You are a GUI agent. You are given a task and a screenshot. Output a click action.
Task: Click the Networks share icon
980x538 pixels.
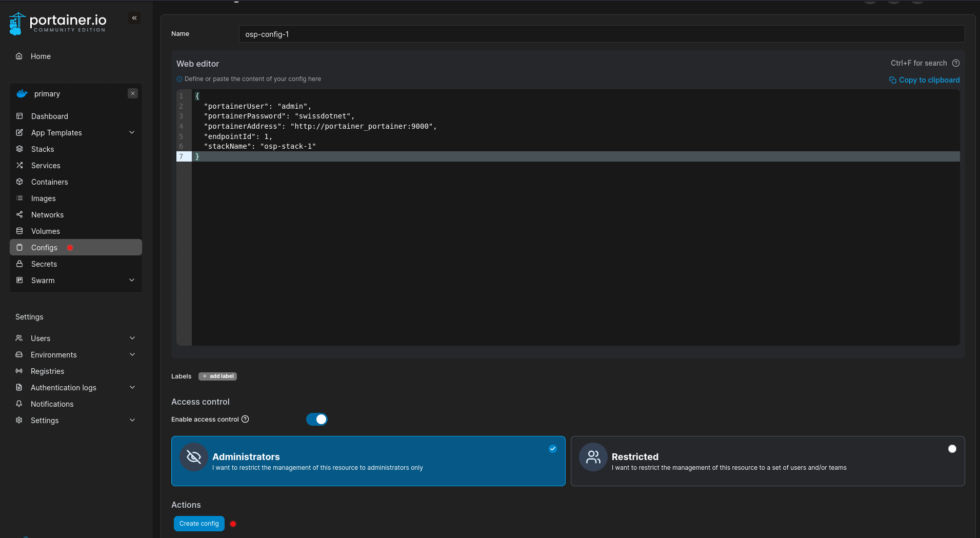coord(19,214)
